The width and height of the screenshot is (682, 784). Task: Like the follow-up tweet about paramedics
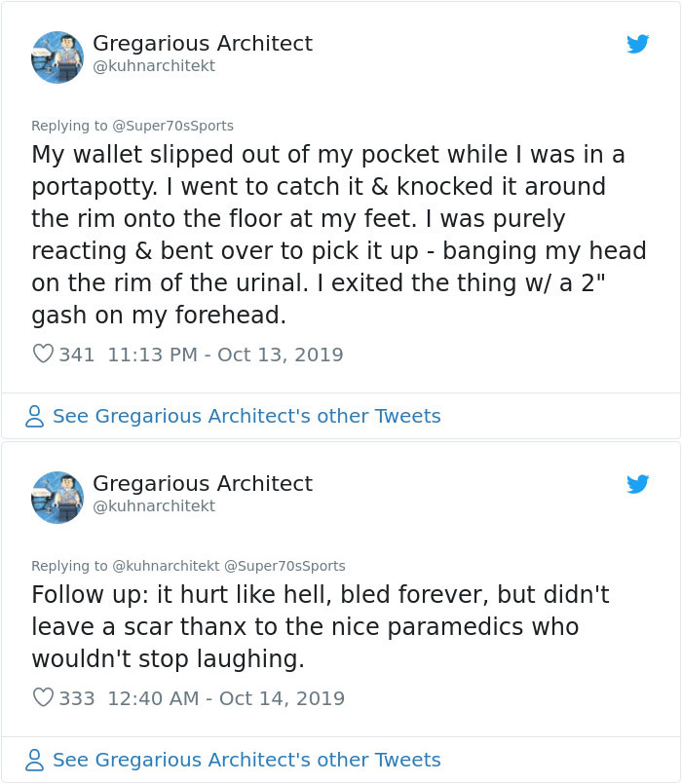coord(43,697)
